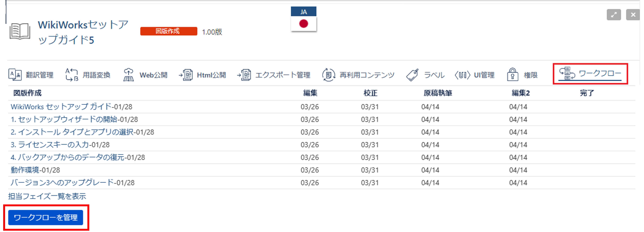Open 3. ライセンスキーの入力-01/28 entry

click(x=60, y=145)
